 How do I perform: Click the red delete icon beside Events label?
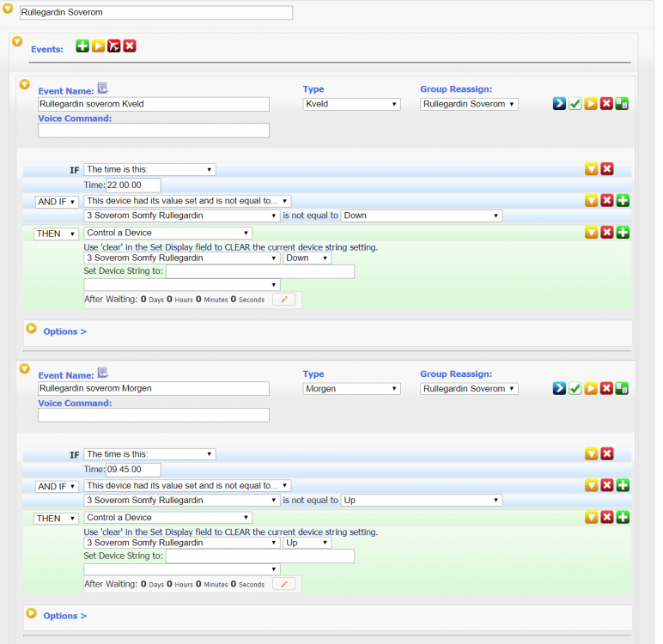click(x=130, y=46)
